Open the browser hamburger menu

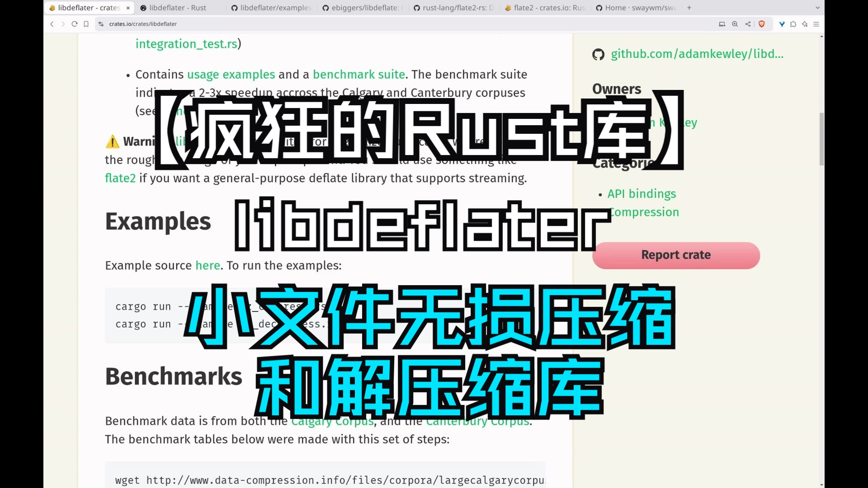click(816, 24)
